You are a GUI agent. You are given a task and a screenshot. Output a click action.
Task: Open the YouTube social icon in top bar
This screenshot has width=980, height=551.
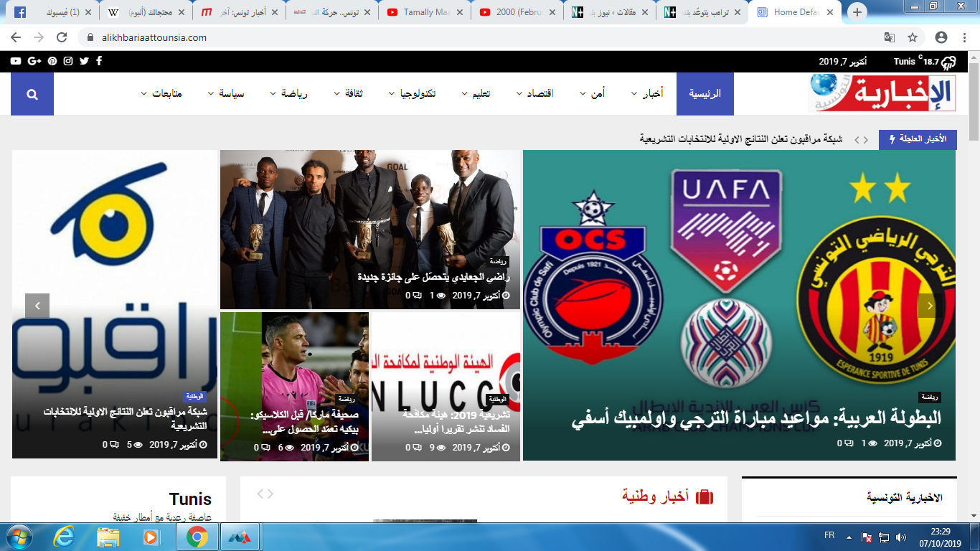pos(16,61)
